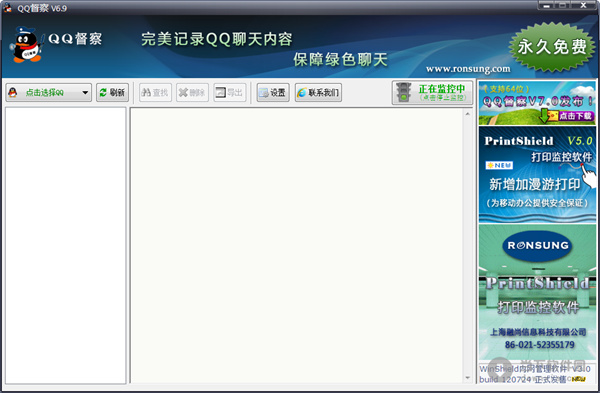Open the WinShield内网管理软件 news link
Viewport: 600px width, 393px height.
pos(535,374)
